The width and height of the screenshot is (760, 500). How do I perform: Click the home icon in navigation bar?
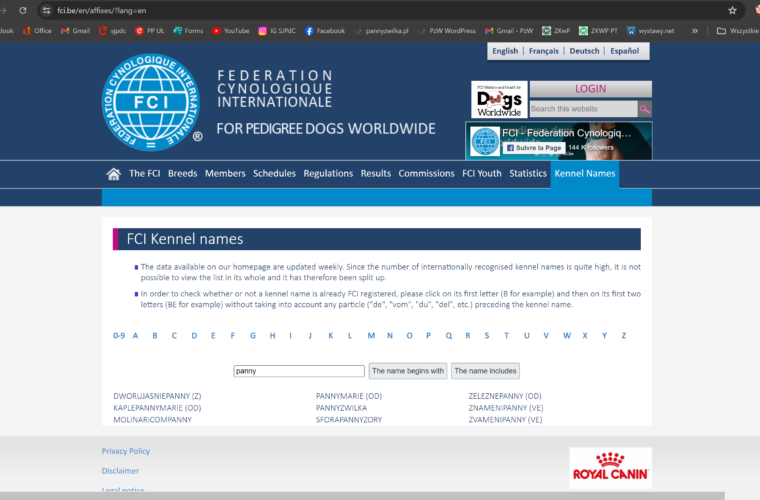(113, 174)
